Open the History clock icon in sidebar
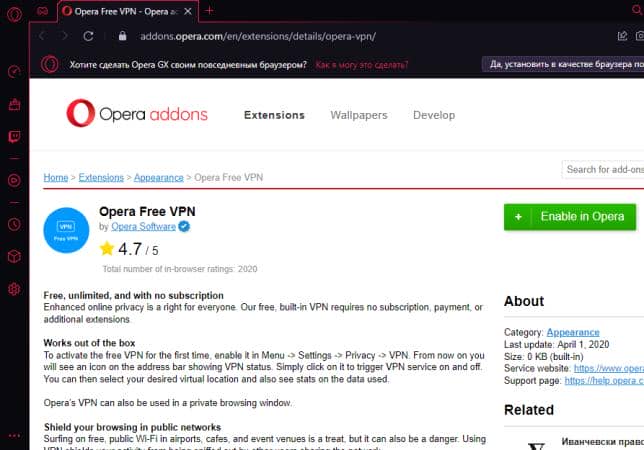This screenshot has width=644, height=450. (14, 225)
